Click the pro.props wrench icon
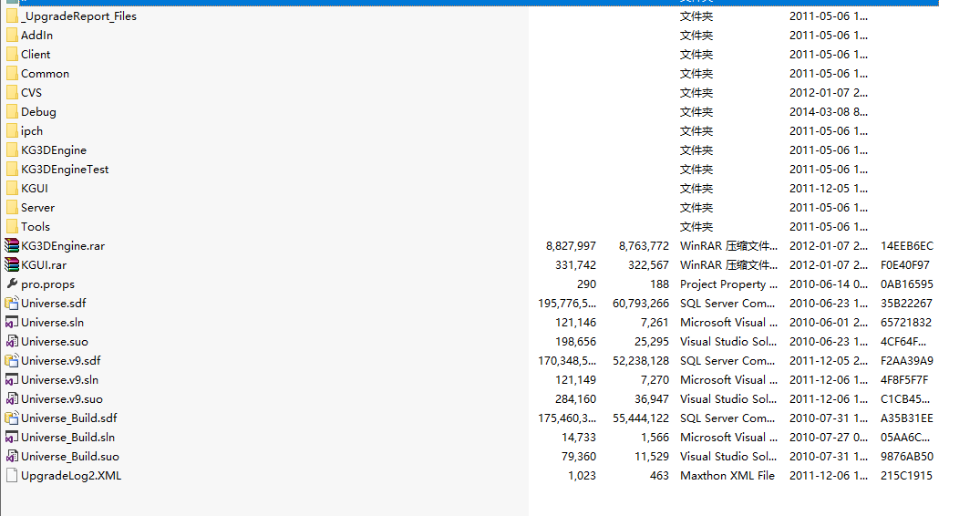 (12, 284)
